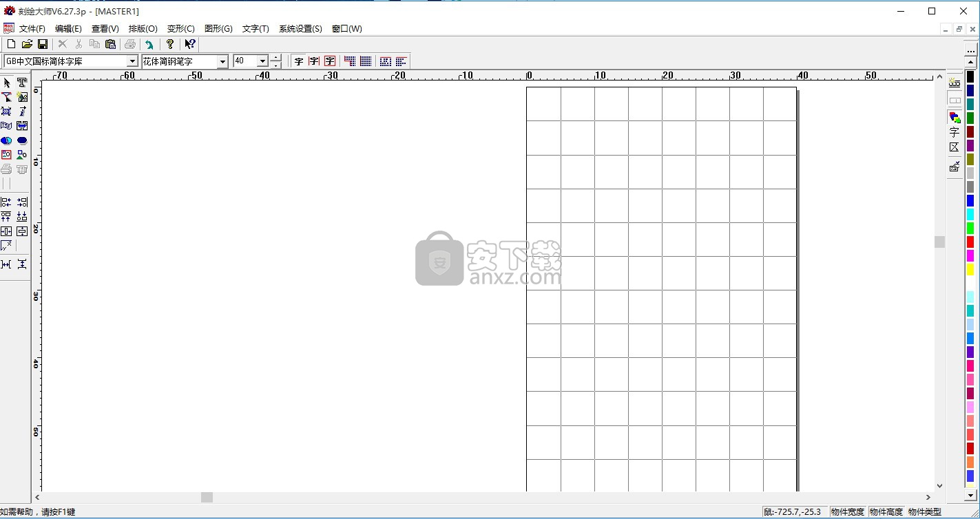
Task: Click the vertical scrollbar down arrow
Action: pos(939,486)
